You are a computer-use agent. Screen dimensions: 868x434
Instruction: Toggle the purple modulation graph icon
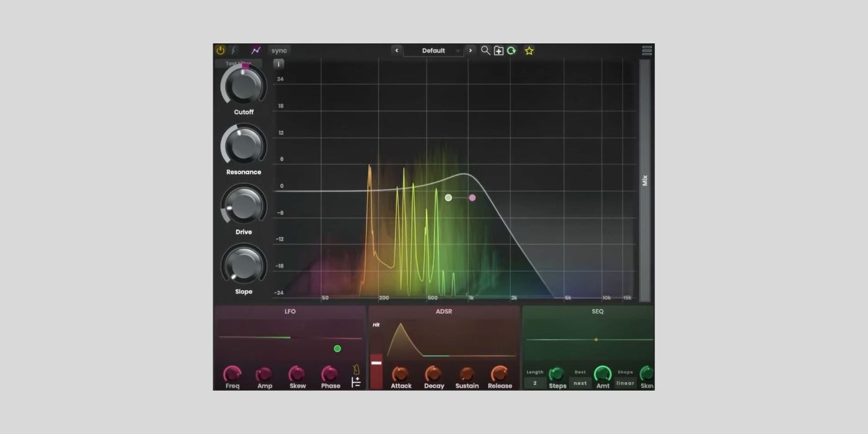tap(255, 50)
